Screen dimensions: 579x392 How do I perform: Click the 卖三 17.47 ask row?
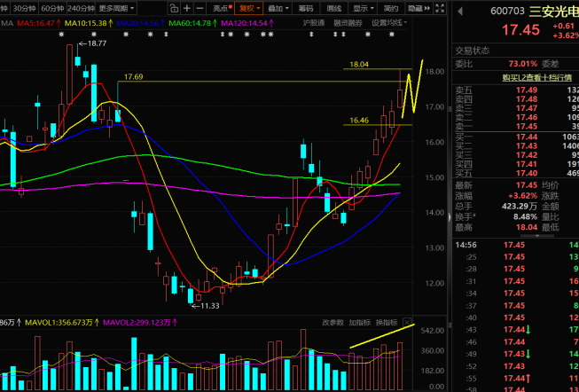515,108
